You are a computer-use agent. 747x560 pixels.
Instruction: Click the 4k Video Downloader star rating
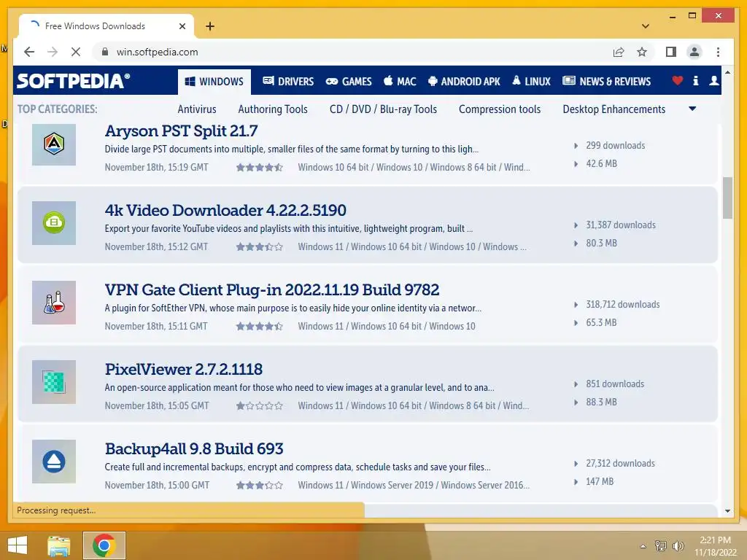point(260,246)
